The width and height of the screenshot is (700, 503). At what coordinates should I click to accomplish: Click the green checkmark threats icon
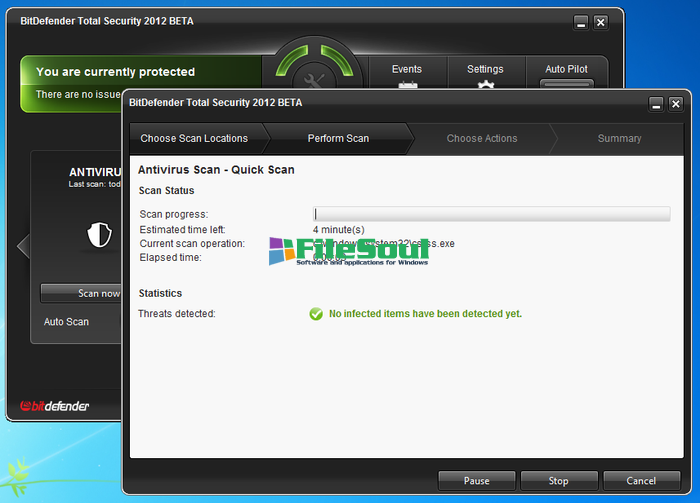click(x=316, y=314)
